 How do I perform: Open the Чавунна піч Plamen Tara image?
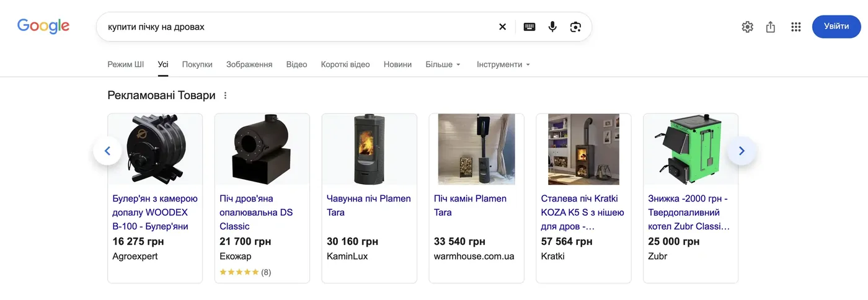[x=370, y=149]
